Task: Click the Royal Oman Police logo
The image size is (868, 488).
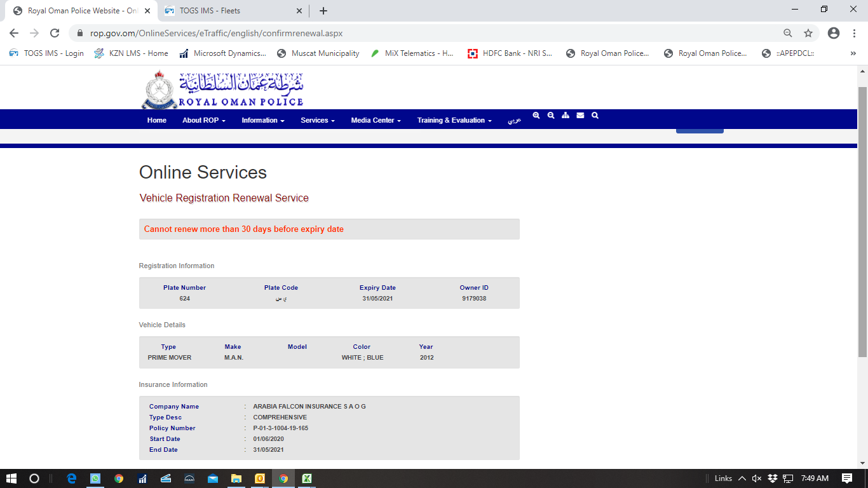Action: (x=222, y=90)
